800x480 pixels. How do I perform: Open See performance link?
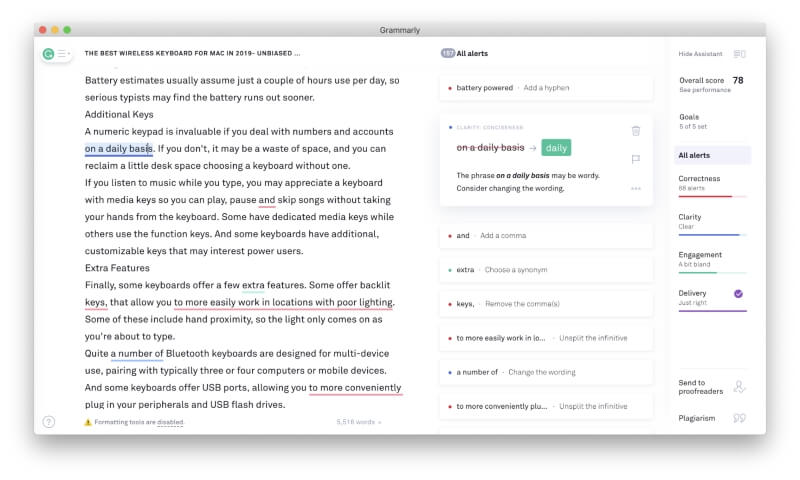tap(705, 90)
